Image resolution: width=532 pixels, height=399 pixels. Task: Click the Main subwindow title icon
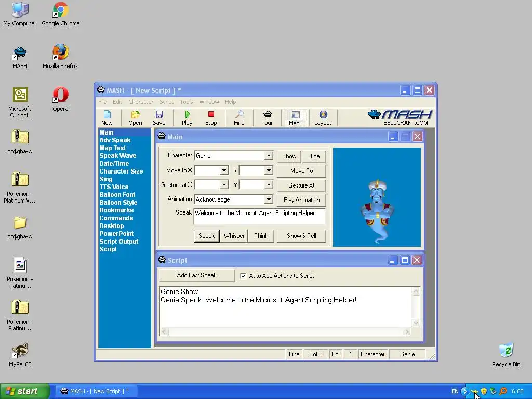pos(162,137)
